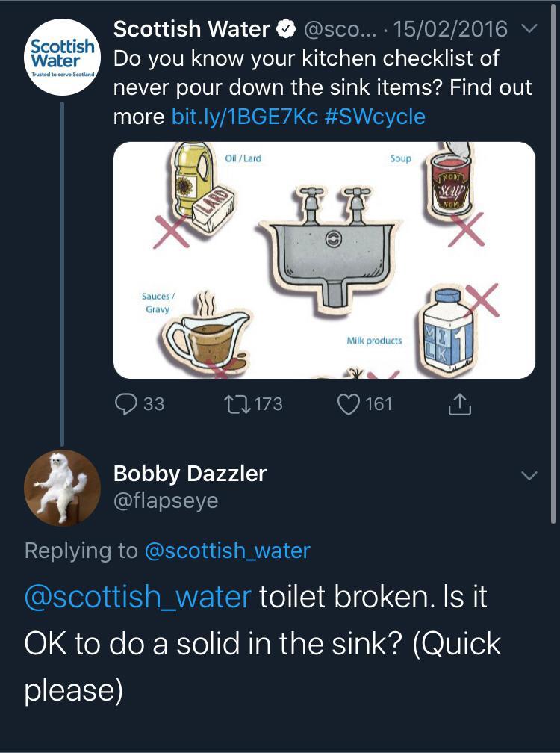Click the 15/02/2016 tweet date
This screenshot has width=560, height=753.
tap(450, 30)
